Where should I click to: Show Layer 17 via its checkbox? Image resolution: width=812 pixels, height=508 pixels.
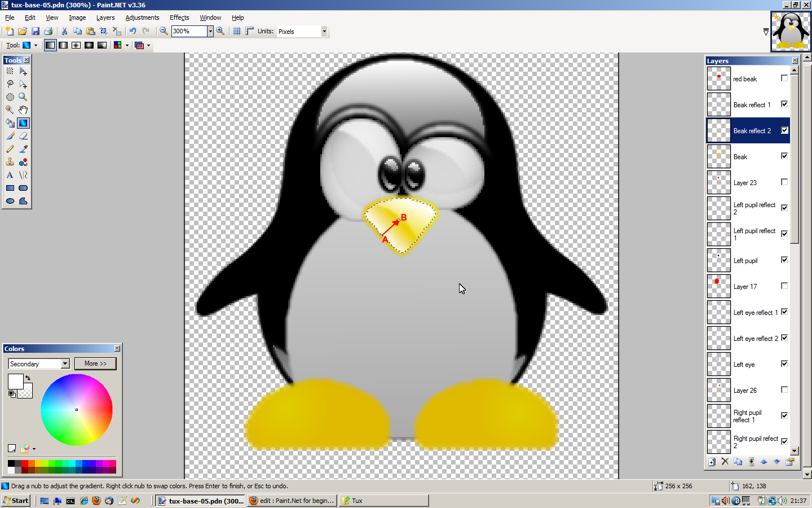pyautogui.click(x=784, y=286)
